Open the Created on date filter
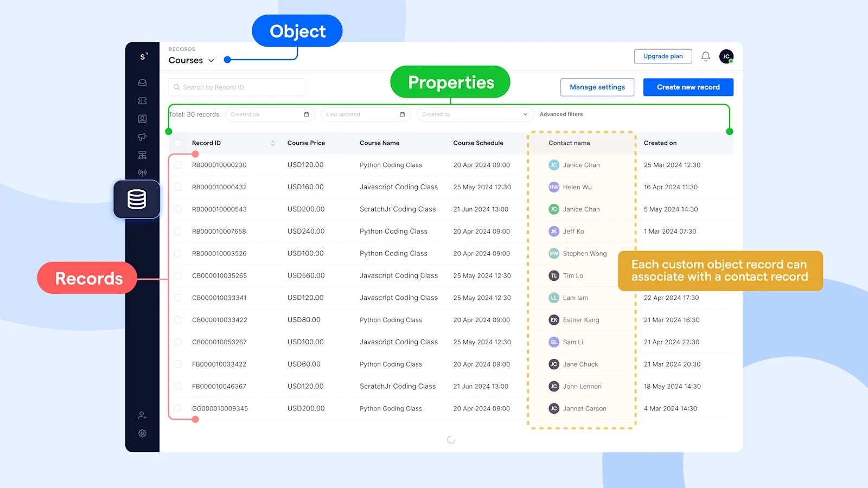 pos(270,114)
